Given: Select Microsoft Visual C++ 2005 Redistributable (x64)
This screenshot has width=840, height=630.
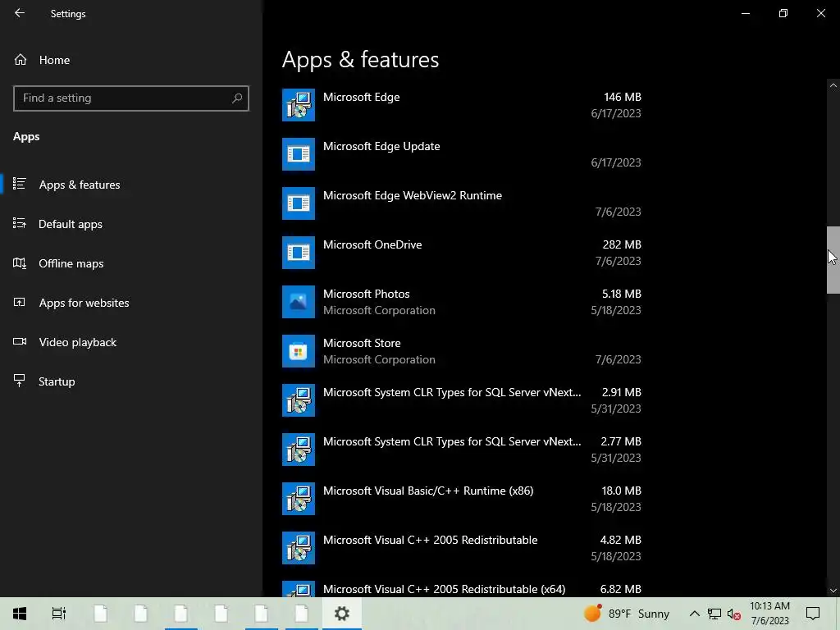Looking at the screenshot, I should 462,587.
